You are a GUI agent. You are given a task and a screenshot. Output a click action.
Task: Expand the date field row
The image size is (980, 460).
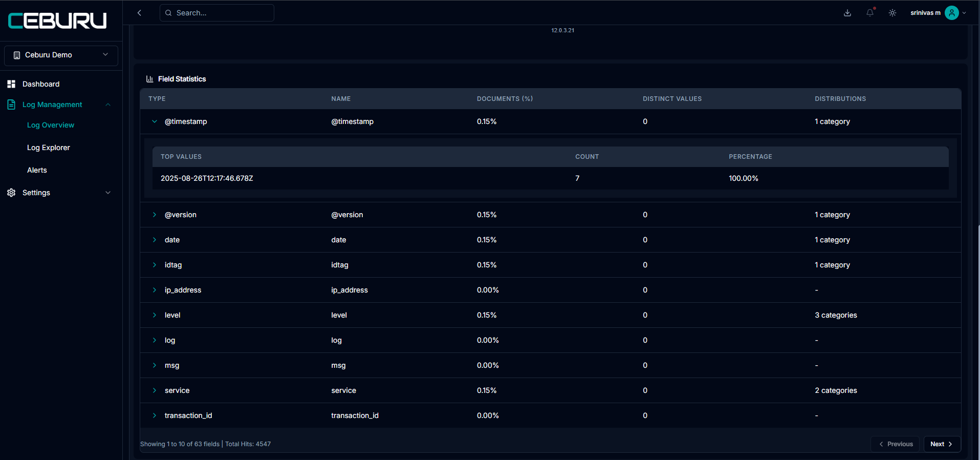[x=155, y=240]
